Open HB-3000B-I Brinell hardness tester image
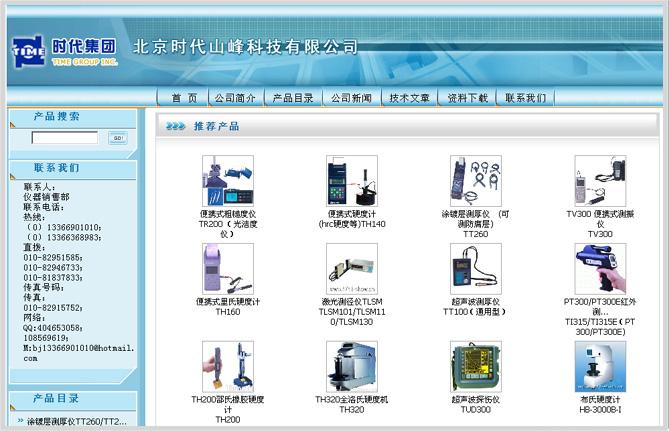This screenshot has height=431, width=669. pyautogui.click(x=600, y=367)
